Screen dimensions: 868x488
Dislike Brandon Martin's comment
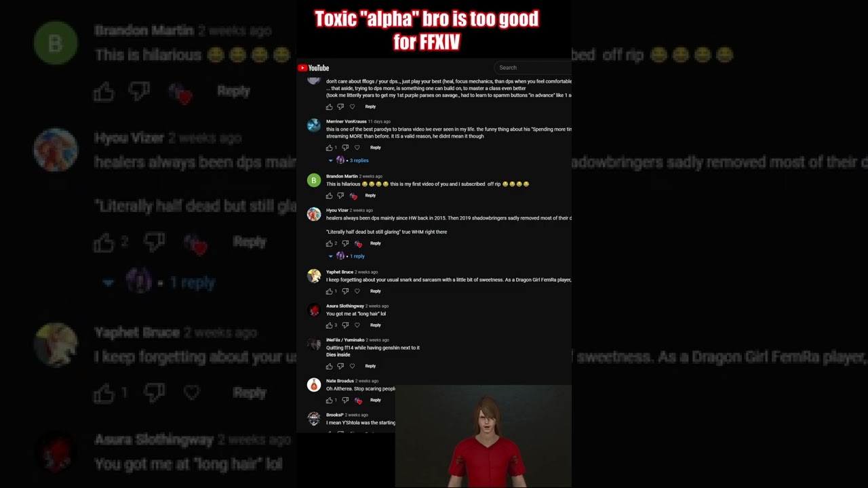(x=340, y=195)
